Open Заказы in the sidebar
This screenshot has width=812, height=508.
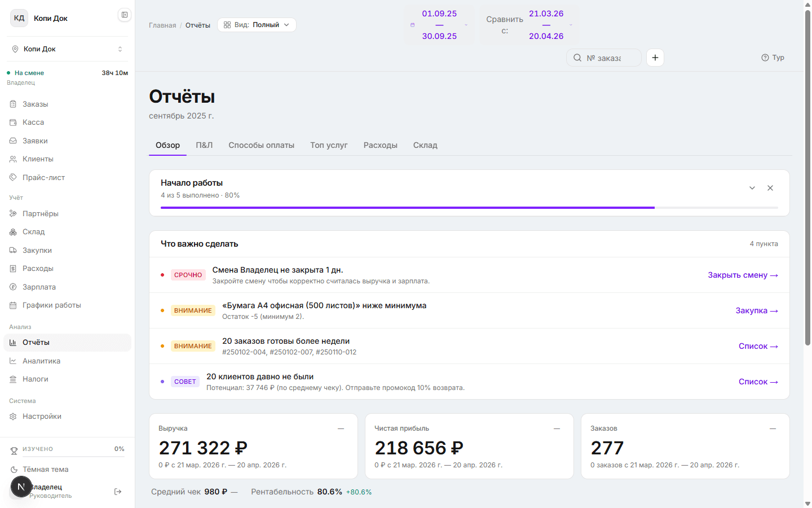click(x=68, y=104)
